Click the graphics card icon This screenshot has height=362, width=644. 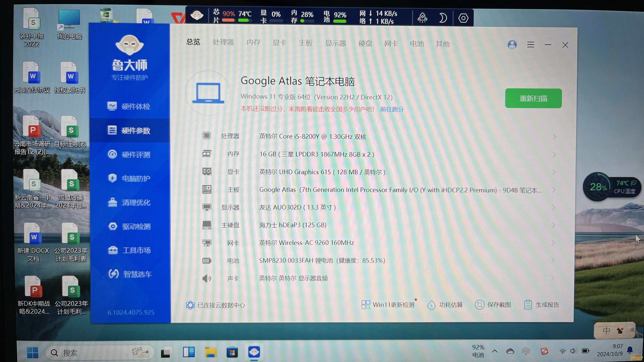207,171
